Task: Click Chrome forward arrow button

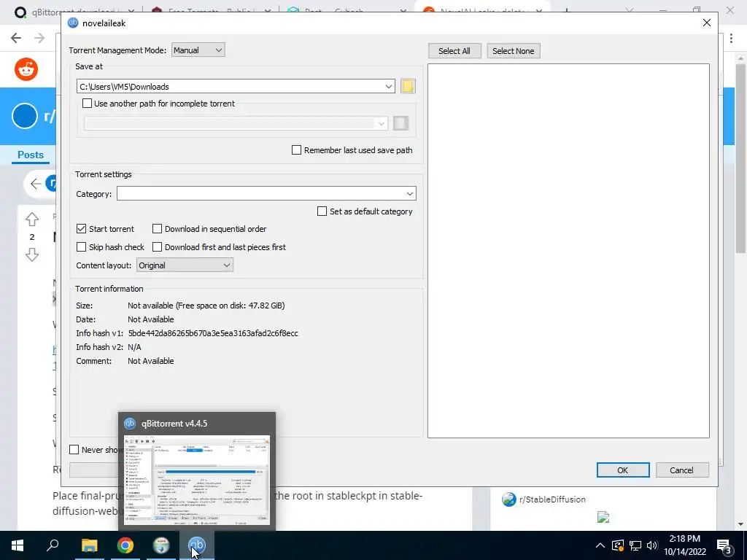Action: click(x=39, y=38)
